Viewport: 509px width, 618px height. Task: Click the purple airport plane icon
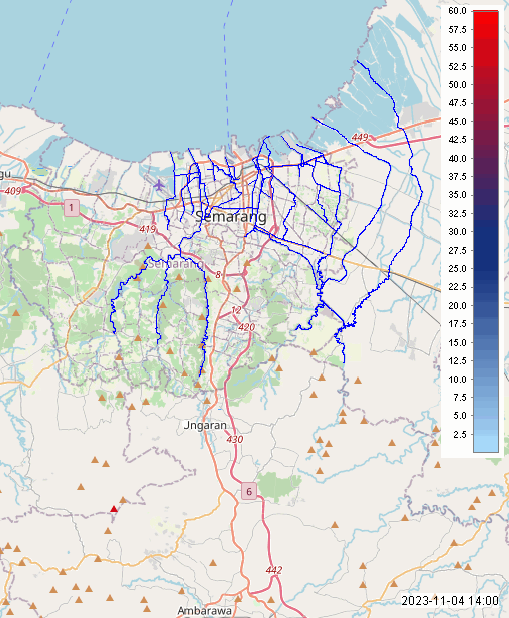pos(158,184)
